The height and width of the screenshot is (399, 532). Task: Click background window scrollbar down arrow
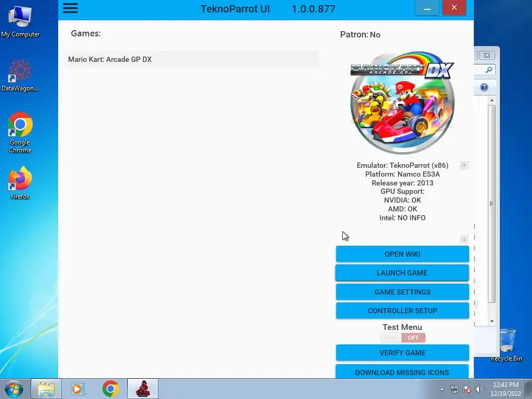pos(492,321)
